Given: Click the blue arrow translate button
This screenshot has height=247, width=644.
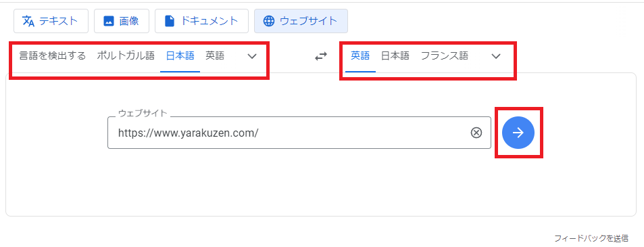Looking at the screenshot, I should pos(518,133).
